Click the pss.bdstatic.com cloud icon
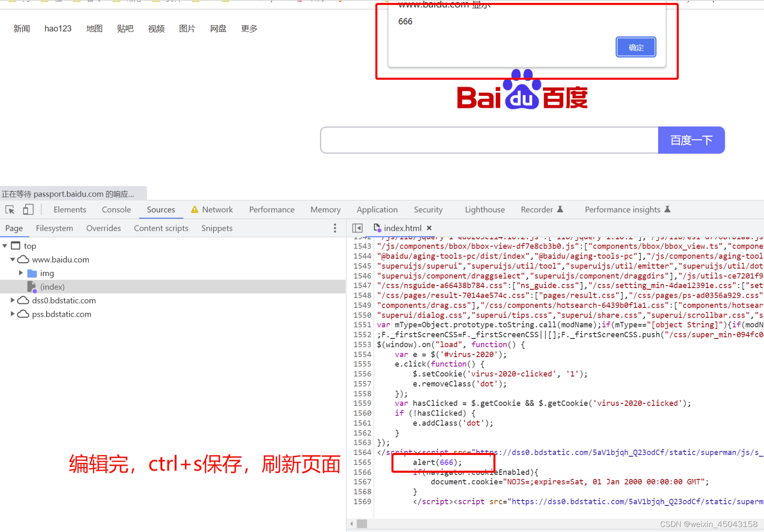764x532 pixels. [x=23, y=314]
